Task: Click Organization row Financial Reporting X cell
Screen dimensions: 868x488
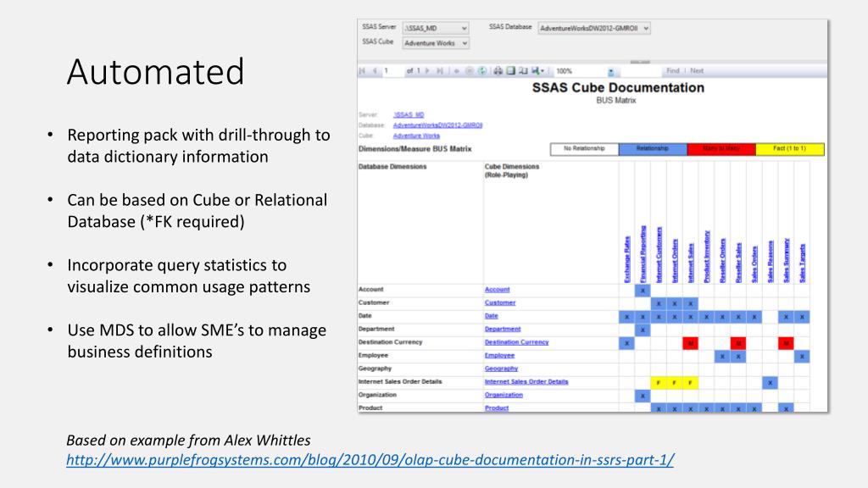Action: [643, 396]
